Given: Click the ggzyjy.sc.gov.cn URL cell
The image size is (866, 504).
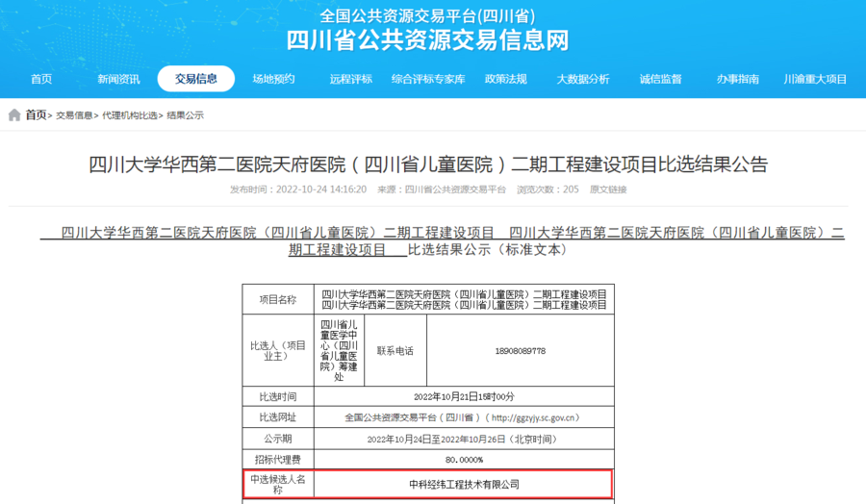Looking at the screenshot, I should 464,417.
